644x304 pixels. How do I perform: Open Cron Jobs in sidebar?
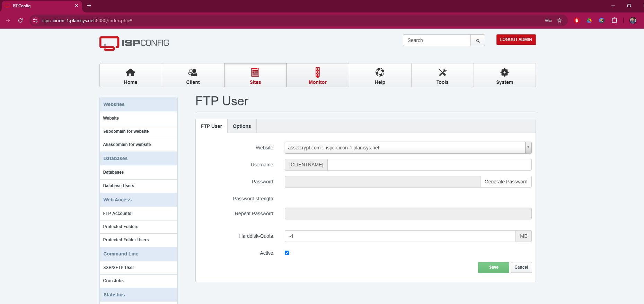coord(139,281)
